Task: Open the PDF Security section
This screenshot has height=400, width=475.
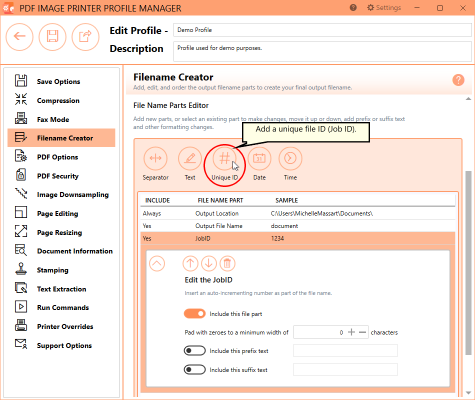Action: pyautogui.click(x=61, y=176)
